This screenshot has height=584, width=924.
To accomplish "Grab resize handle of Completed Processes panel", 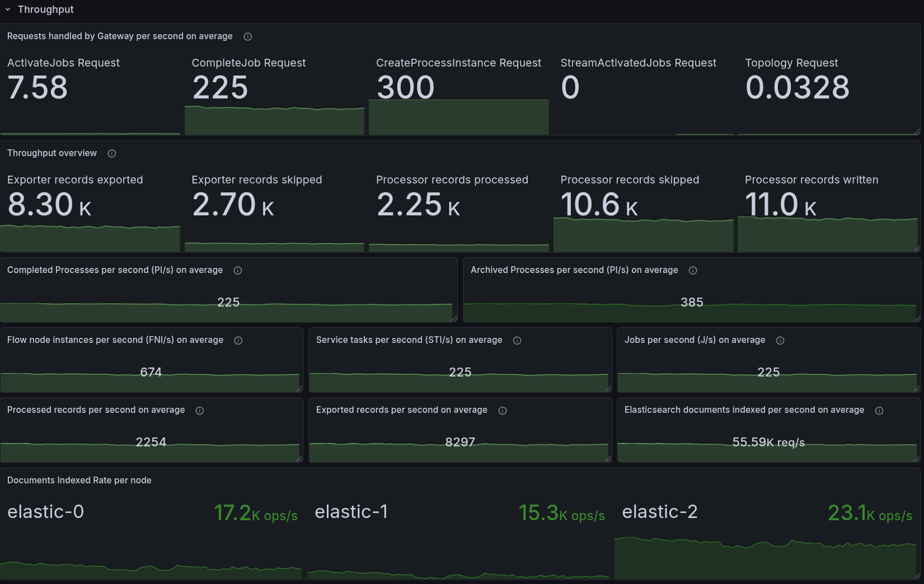I will [454, 319].
